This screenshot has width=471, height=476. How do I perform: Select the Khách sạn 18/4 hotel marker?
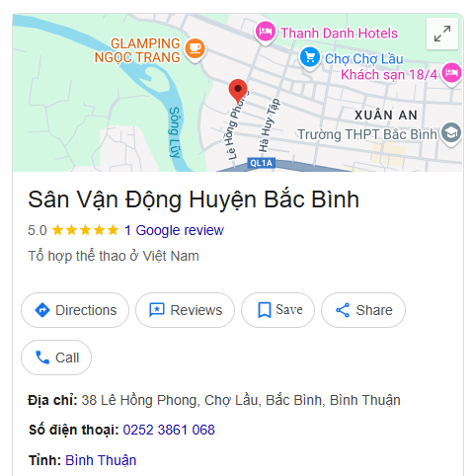[451, 73]
